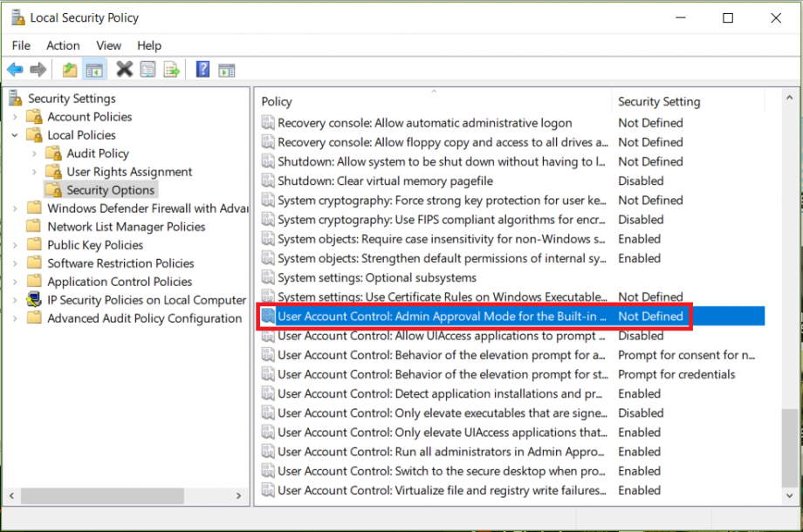803x532 pixels.
Task: Click the Up one level folder icon
Action: click(x=70, y=70)
